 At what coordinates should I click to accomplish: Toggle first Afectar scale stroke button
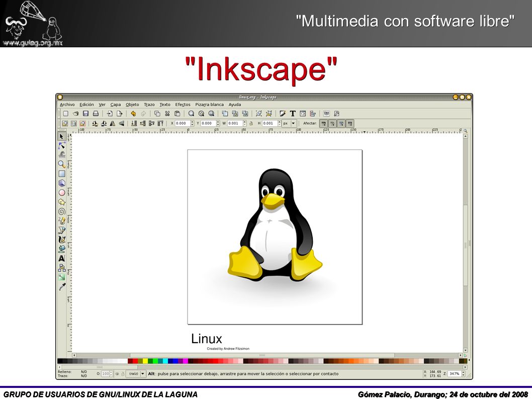(324, 123)
